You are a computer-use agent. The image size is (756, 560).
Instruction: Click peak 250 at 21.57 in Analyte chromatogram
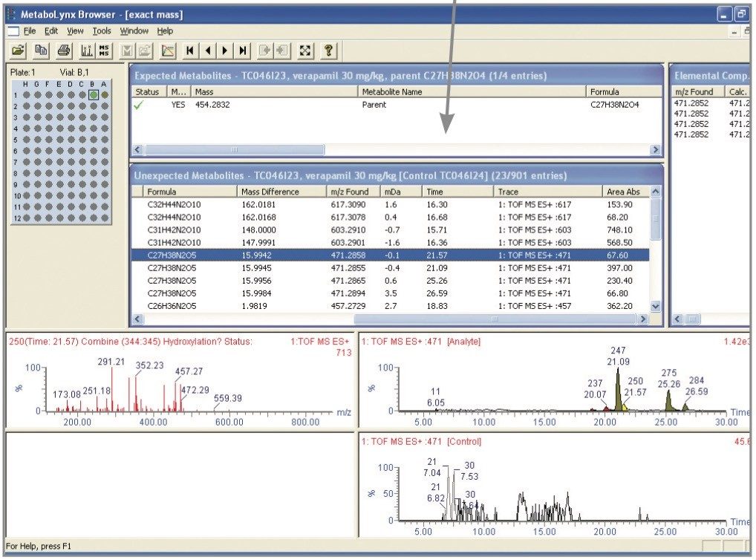tap(625, 407)
